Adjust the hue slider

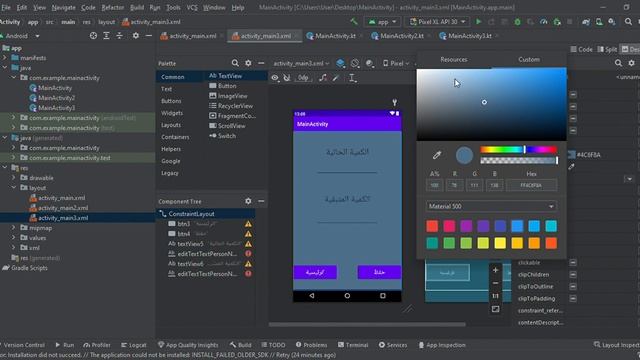pyautogui.click(x=518, y=149)
